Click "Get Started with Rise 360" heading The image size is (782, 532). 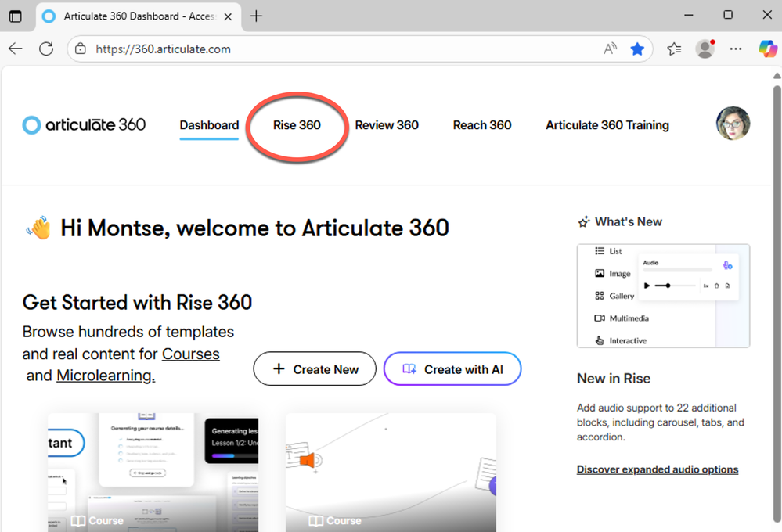(137, 303)
